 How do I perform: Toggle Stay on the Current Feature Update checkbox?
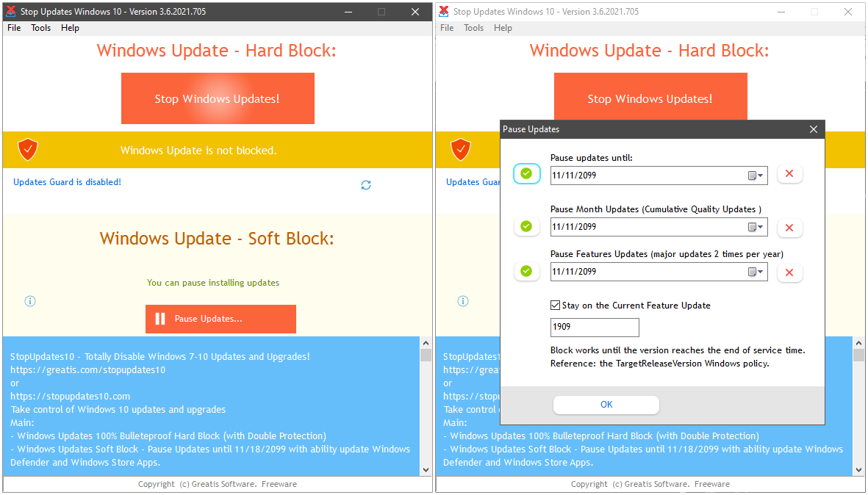555,306
